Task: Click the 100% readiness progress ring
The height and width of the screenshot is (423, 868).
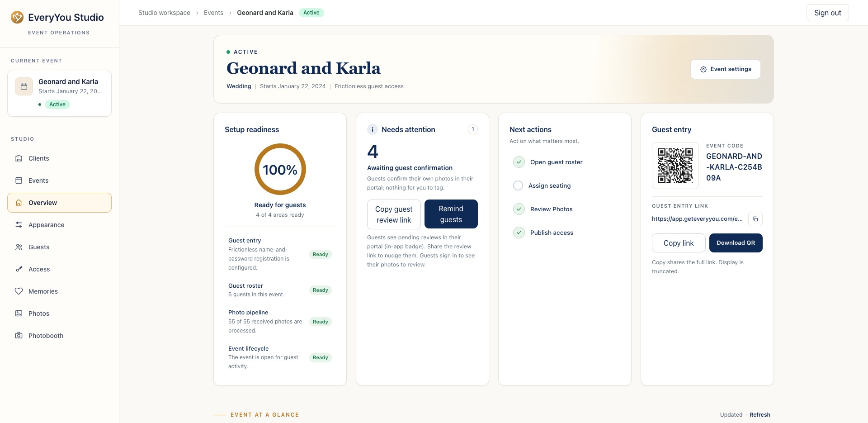Action: (x=280, y=170)
